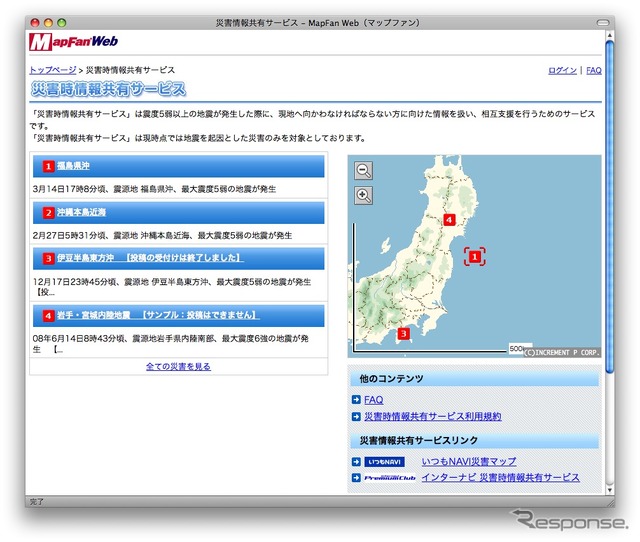Click 完了 status bar text
Viewport: 640px width, 542px height.
pos(37,502)
